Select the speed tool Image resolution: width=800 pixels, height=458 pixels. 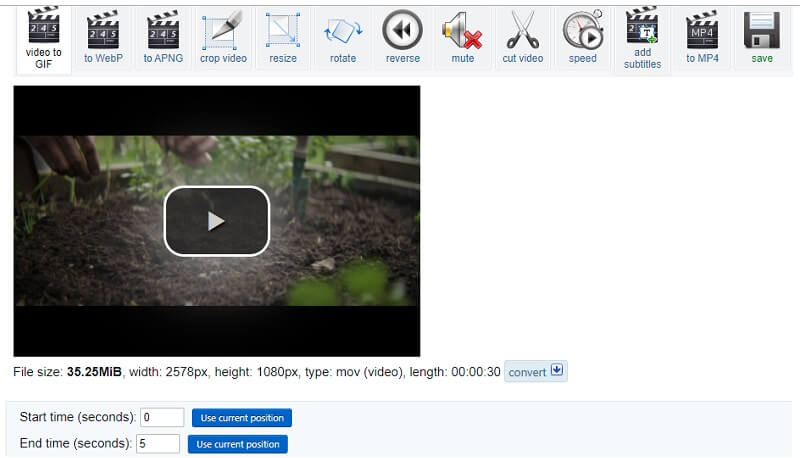pos(583,37)
